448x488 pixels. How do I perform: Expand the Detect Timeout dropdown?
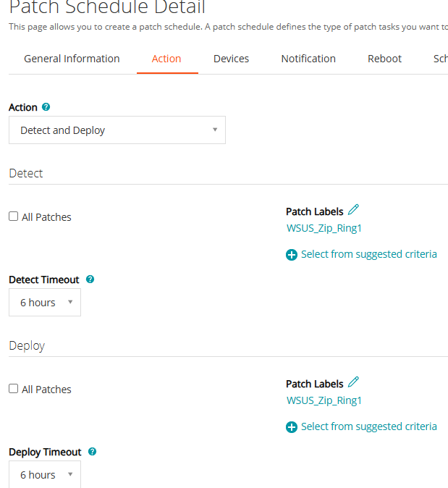coord(45,303)
